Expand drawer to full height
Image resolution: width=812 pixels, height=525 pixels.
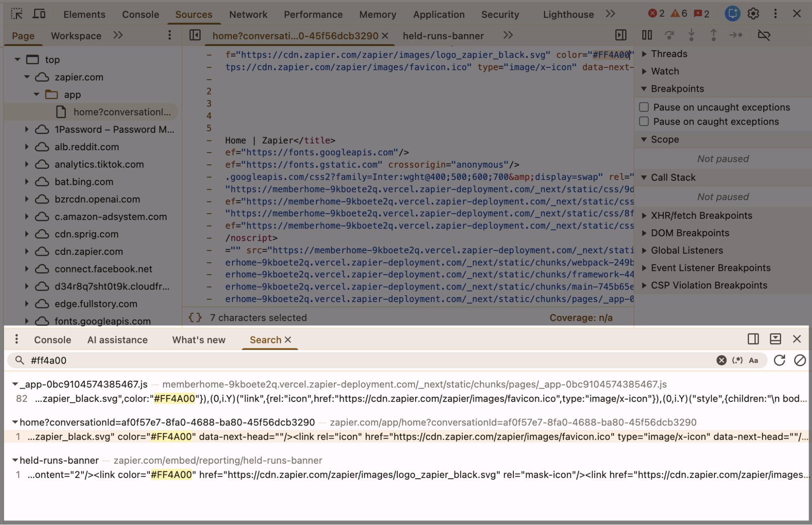pos(775,339)
